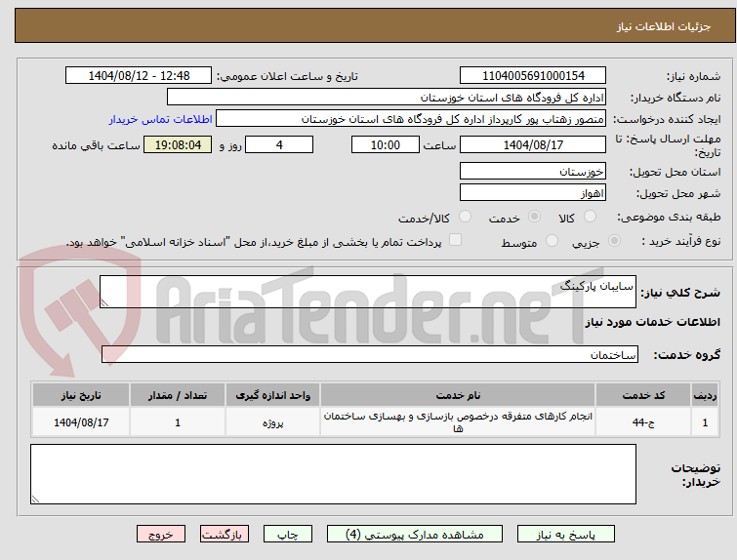Click the ایجاد کننده درخواست field
This screenshot has height=560, width=737.
pyautogui.click(x=411, y=119)
